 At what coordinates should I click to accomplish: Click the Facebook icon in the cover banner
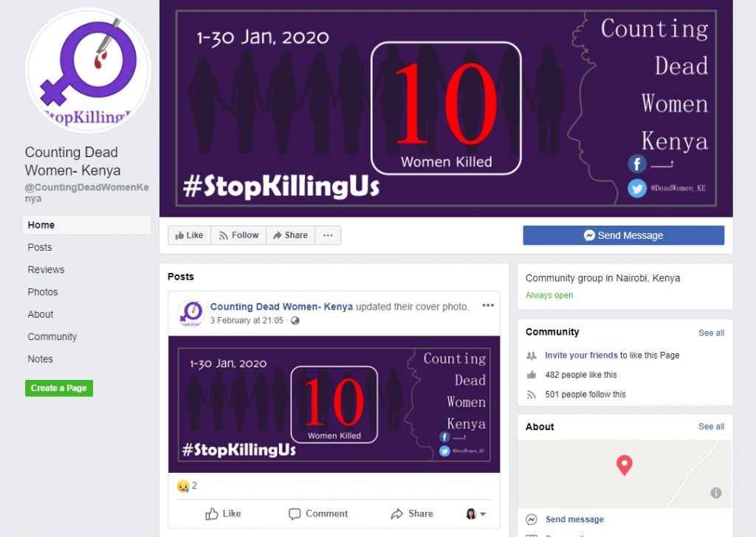point(637,164)
